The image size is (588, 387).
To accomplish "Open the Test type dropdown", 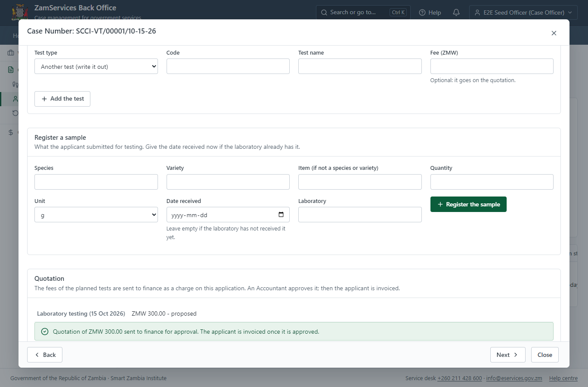I will pos(96,67).
